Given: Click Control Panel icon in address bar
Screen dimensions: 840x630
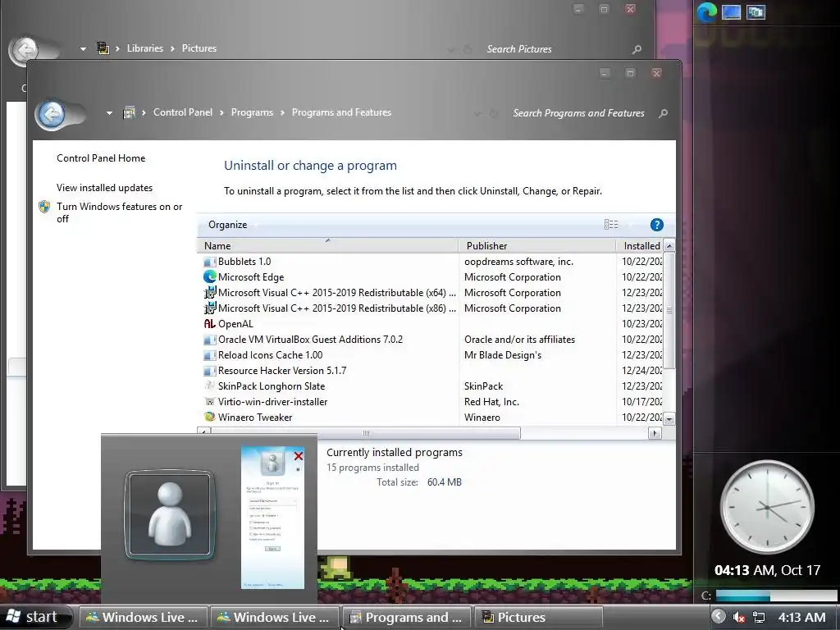Looking at the screenshot, I should tap(129, 112).
